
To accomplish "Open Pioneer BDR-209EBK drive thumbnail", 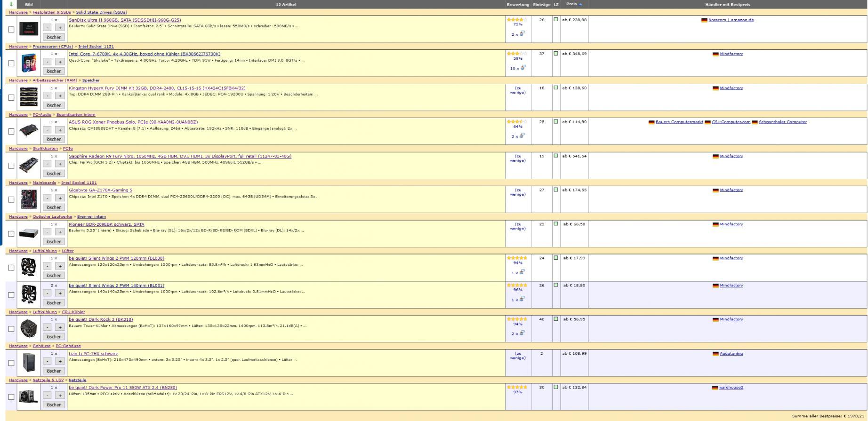I will pyautogui.click(x=29, y=233).
